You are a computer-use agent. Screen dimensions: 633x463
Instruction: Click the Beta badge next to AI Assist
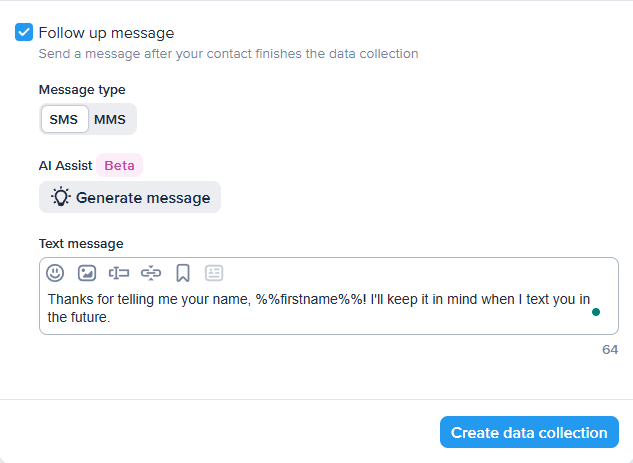120,165
